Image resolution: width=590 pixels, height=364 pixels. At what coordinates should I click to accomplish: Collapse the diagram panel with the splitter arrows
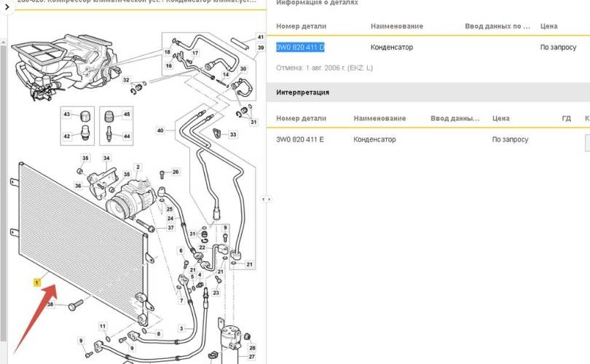pos(267,198)
